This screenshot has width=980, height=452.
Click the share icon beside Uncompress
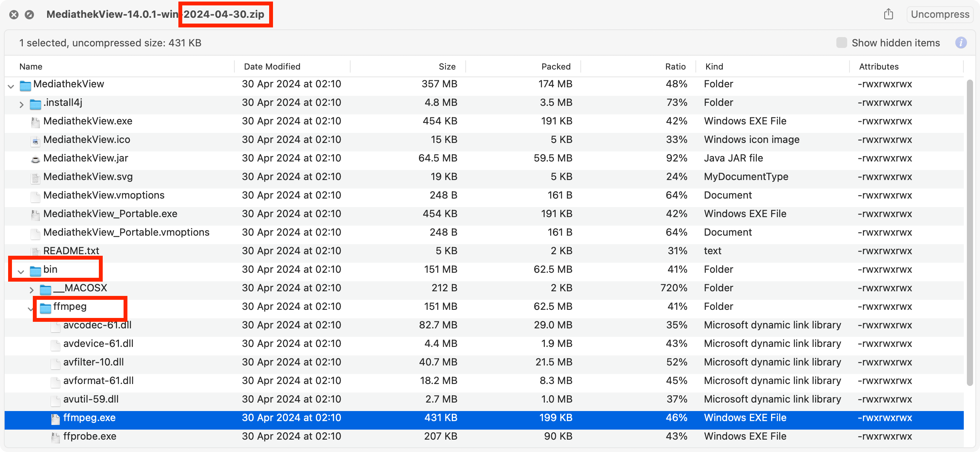tap(888, 14)
